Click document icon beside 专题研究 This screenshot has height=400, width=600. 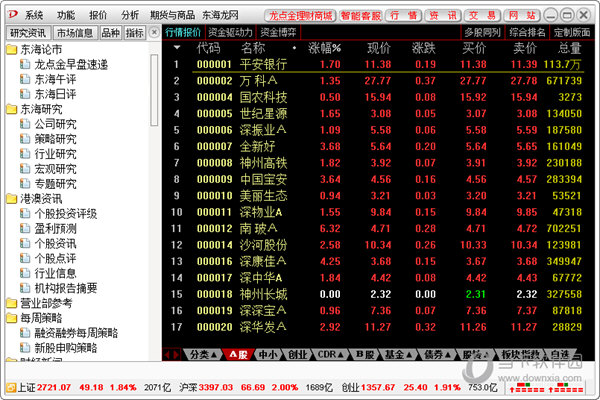point(25,184)
